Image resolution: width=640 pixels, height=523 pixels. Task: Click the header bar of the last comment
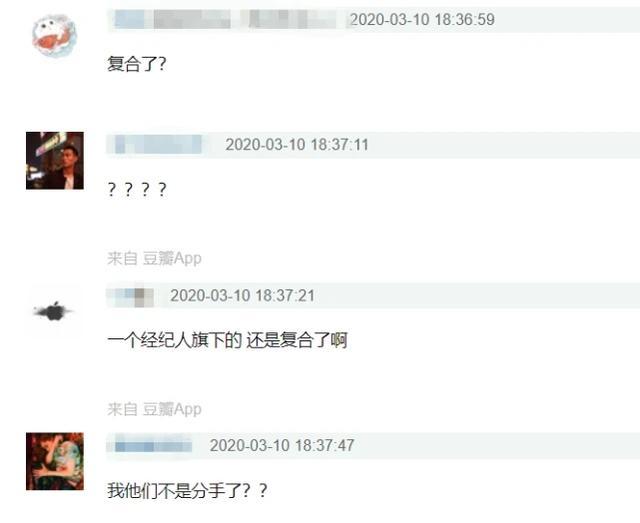(373, 445)
